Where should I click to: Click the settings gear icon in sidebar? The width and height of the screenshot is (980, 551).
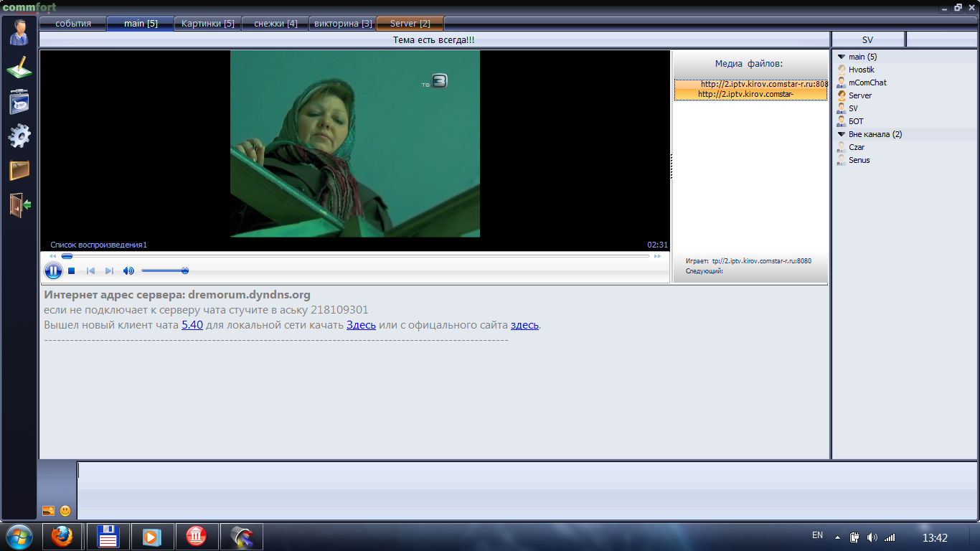click(19, 136)
